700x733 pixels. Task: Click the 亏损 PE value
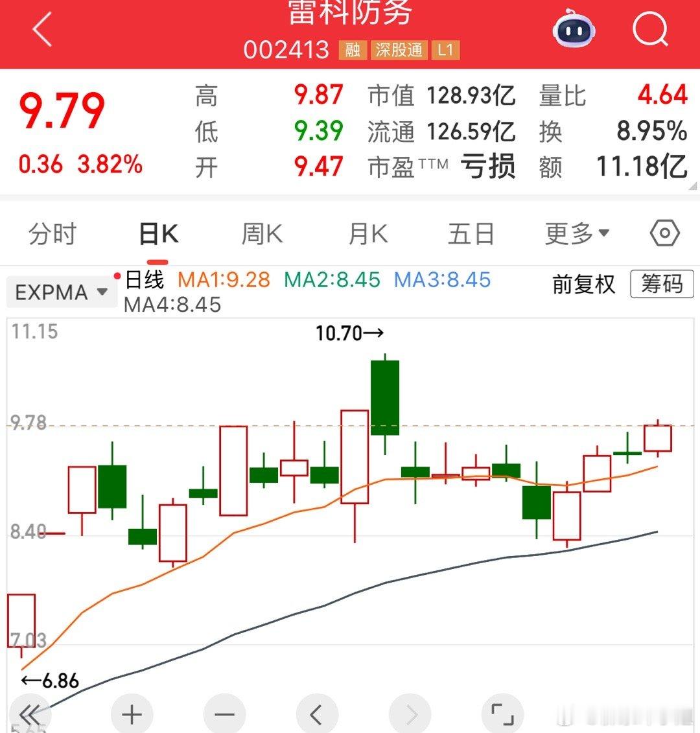(x=487, y=167)
